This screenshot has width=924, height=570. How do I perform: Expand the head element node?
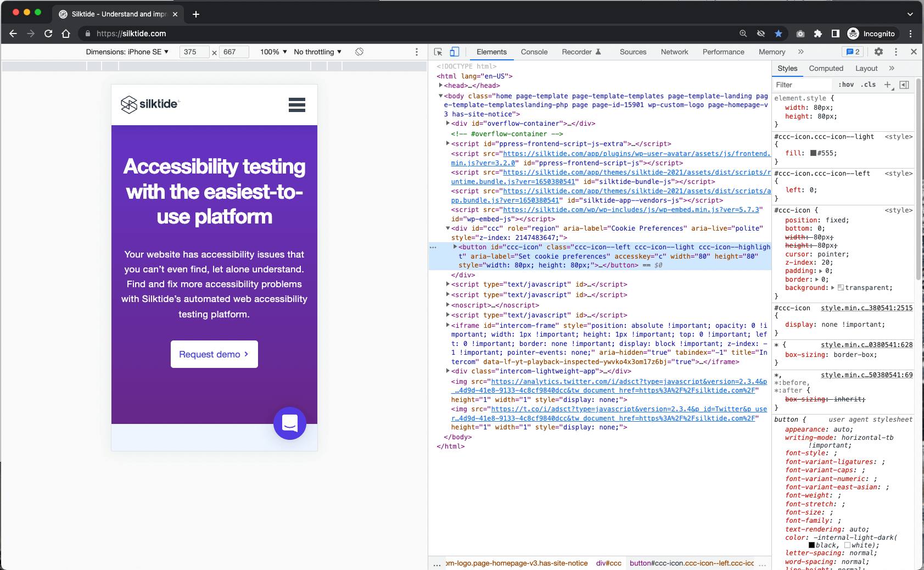click(x=440, y=85)
